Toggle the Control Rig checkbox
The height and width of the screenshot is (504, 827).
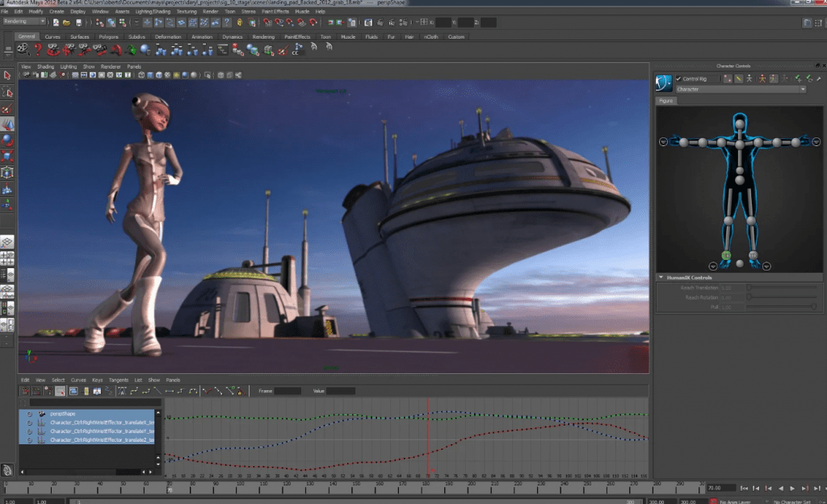coord(679,79)
